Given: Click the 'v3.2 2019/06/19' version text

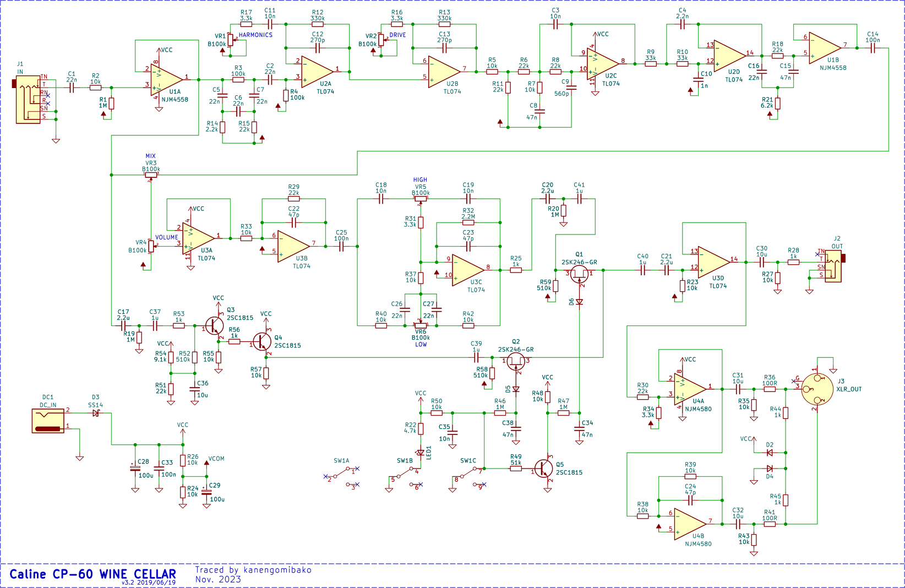Looking at the screenshot, I should coord(149,582).
